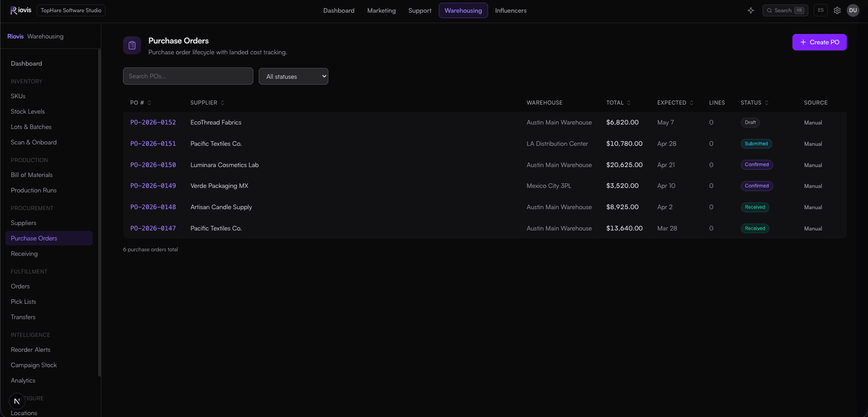
Task: Open Stock Levels in the sidebar
Action: 28,111
